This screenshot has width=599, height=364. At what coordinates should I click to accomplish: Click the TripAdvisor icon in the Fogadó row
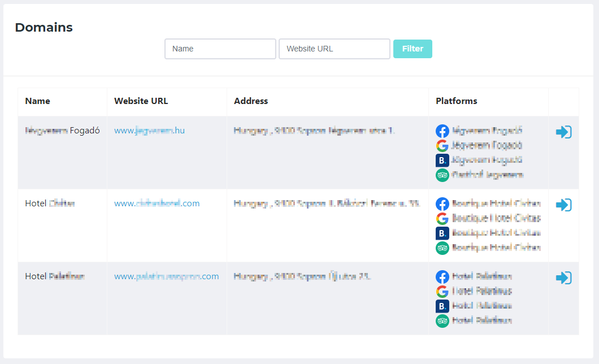pos(442,175)
